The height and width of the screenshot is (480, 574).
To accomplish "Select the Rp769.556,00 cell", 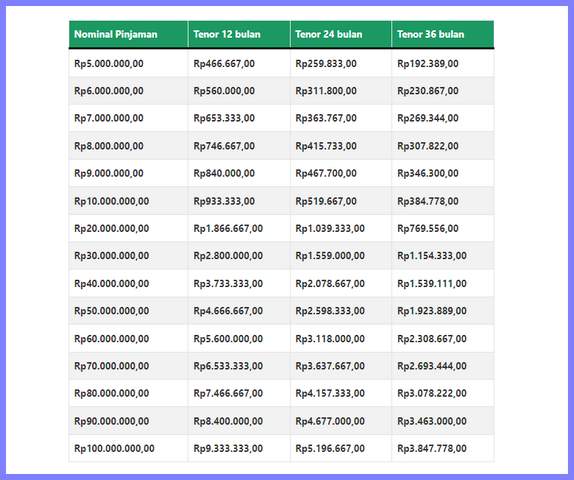I will point(443,228).
